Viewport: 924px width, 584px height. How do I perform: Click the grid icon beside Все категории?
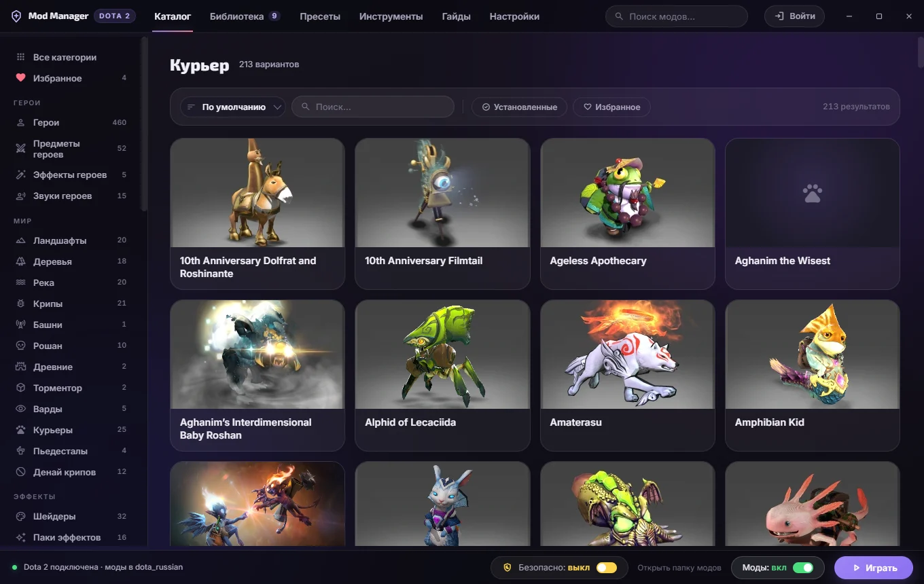(20, 58)
